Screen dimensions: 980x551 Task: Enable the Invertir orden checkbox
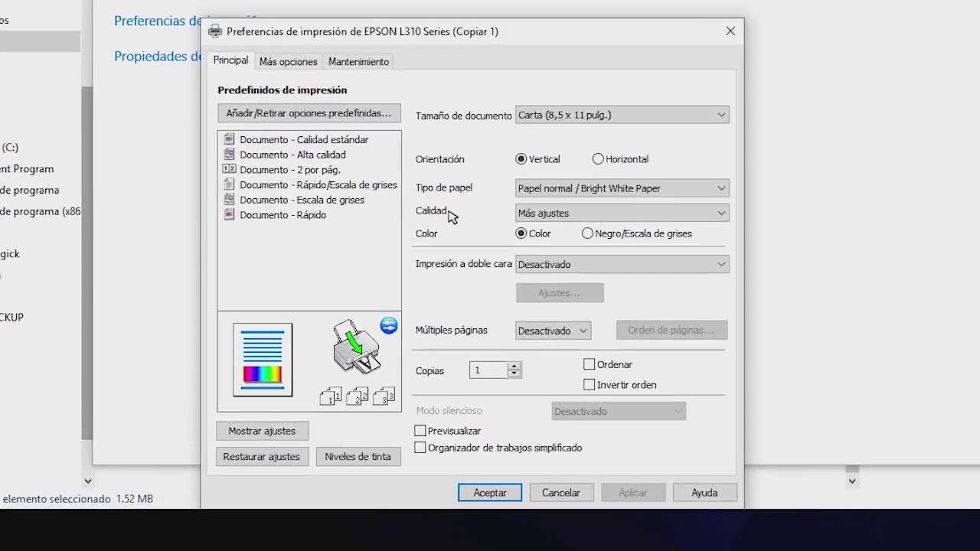click(x=590, y=384)
